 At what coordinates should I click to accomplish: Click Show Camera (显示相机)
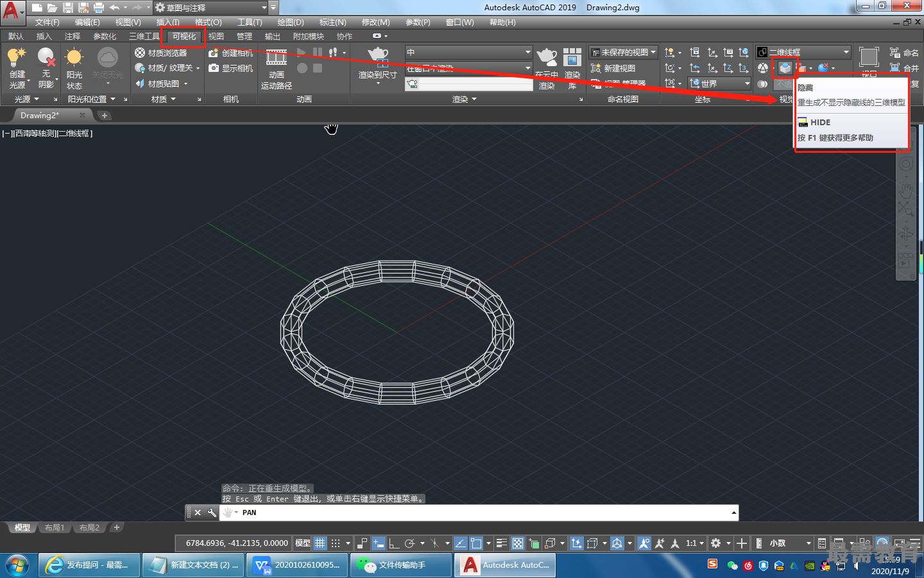pyautogui.click(x=231, y=68)
